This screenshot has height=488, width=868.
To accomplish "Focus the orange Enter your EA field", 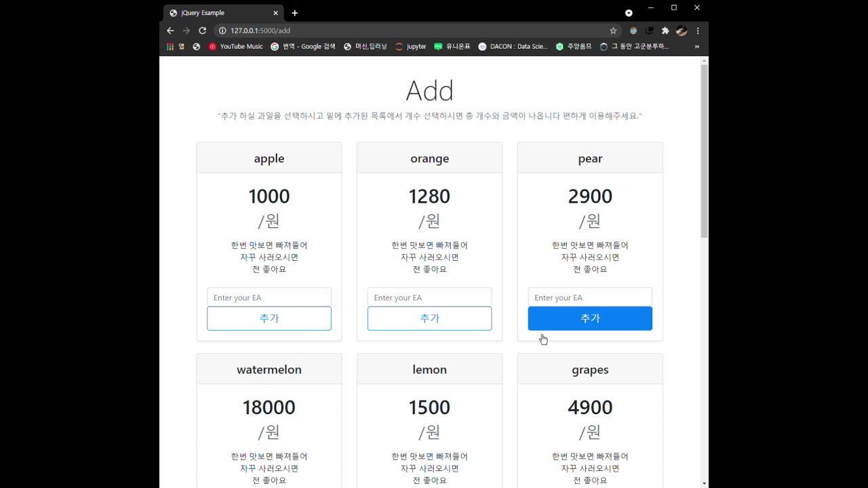I will tap(429, 298).
